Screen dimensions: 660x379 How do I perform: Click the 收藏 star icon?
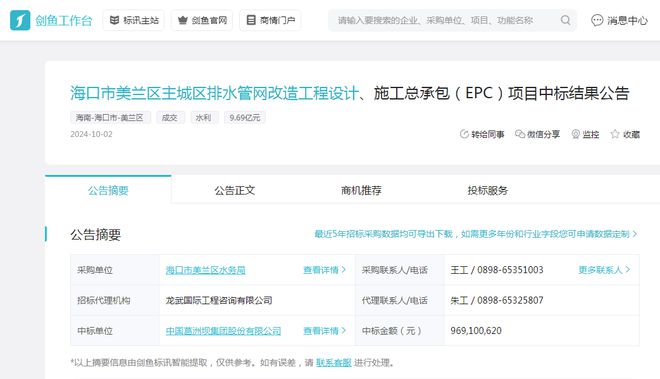click(615, 134)
